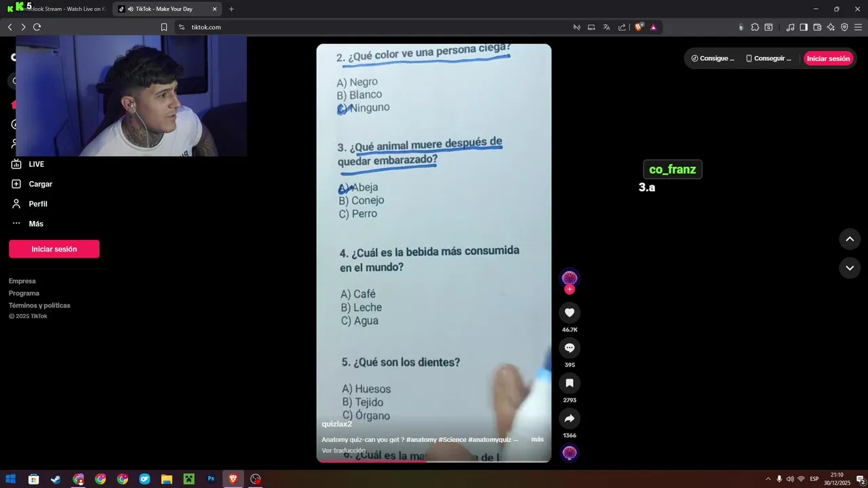Go to next video with down arrow
868x488 pixels.
[850, 268]
